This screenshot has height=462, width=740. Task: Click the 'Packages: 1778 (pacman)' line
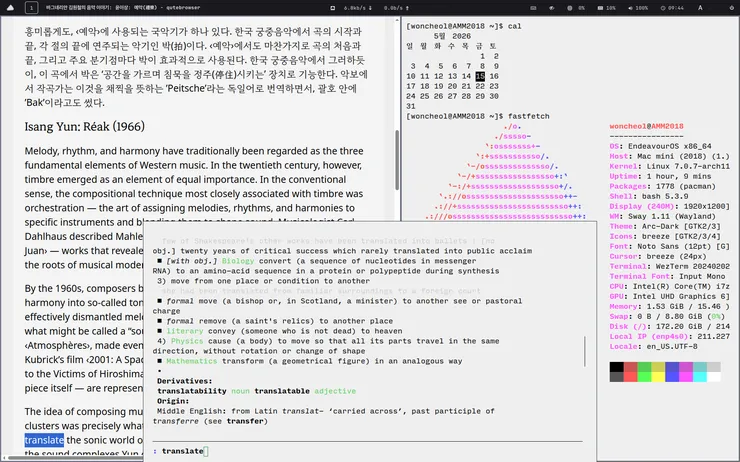point(663,186)
